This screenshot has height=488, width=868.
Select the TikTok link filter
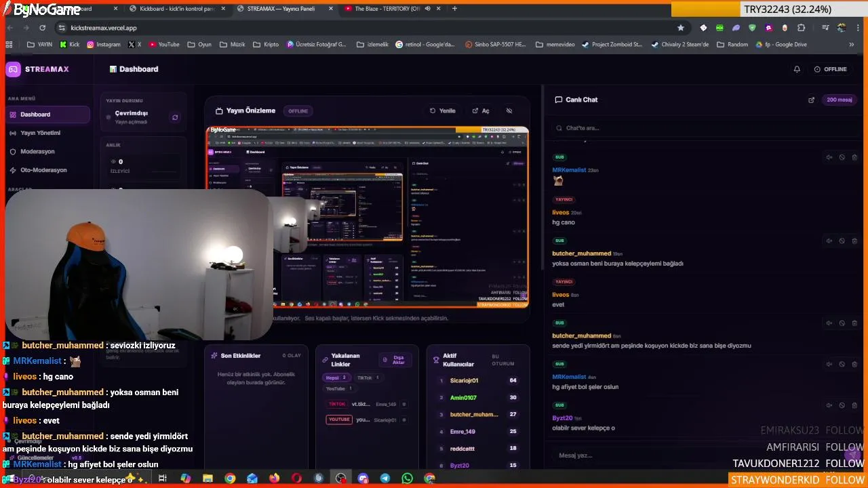point(368,378)
